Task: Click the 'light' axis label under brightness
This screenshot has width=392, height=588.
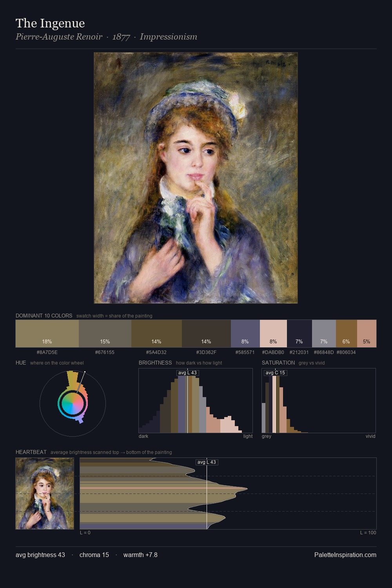Action: (x=248, y=436)
